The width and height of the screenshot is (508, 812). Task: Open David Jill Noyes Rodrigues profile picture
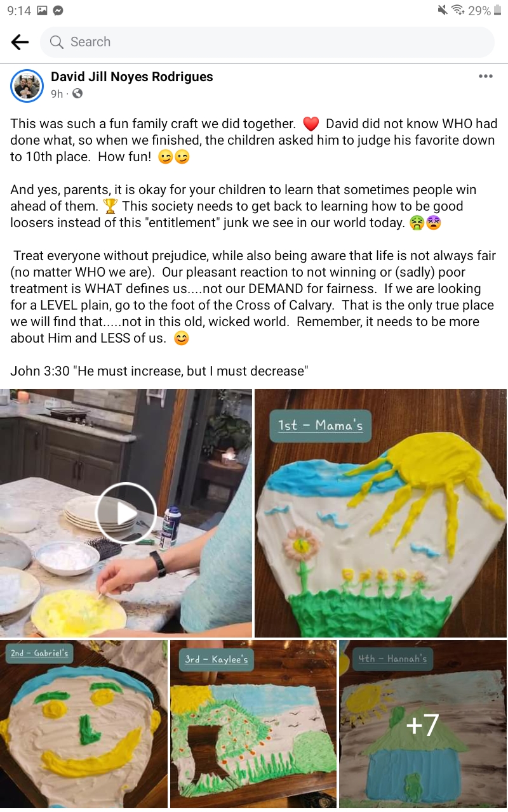[x=27, y=86]
